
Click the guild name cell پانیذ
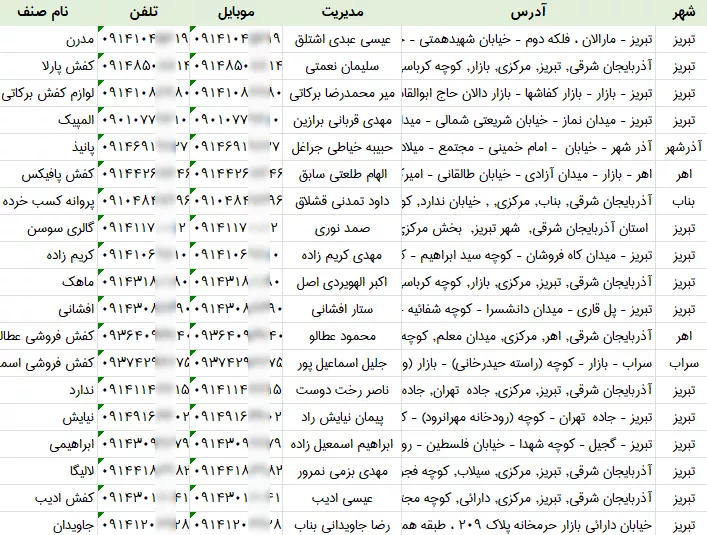tap(49, 147)
